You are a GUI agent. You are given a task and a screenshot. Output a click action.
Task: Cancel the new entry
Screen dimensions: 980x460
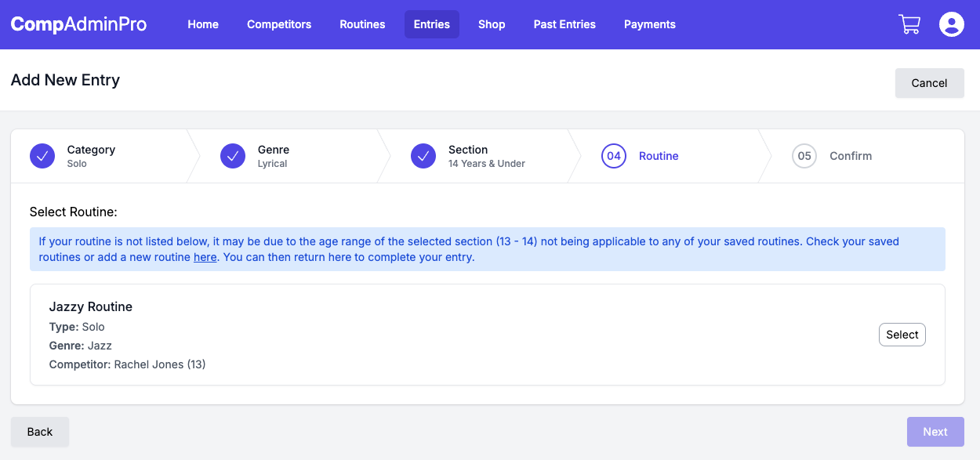point(930,83)
